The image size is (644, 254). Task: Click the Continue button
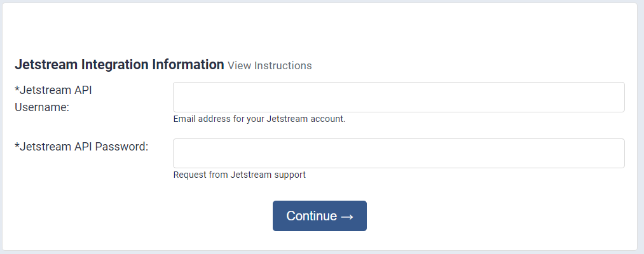[x=320, y=216]
